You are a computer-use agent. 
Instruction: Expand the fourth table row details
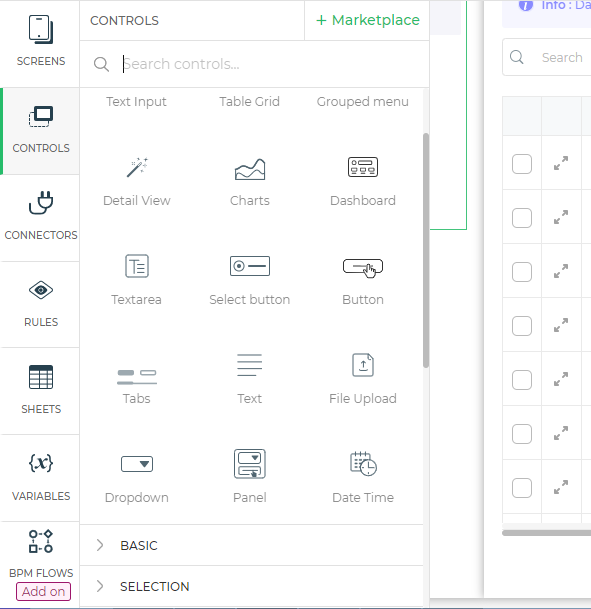(561, 325)
